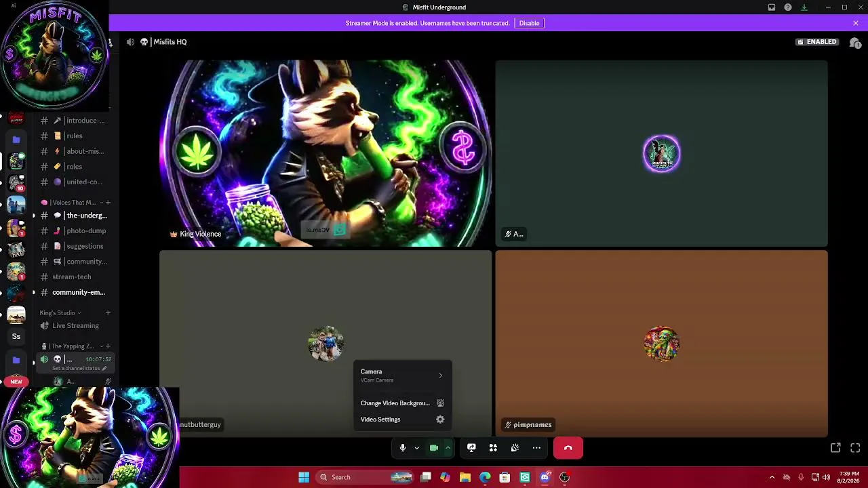Set a channel status

coord(79,369)
